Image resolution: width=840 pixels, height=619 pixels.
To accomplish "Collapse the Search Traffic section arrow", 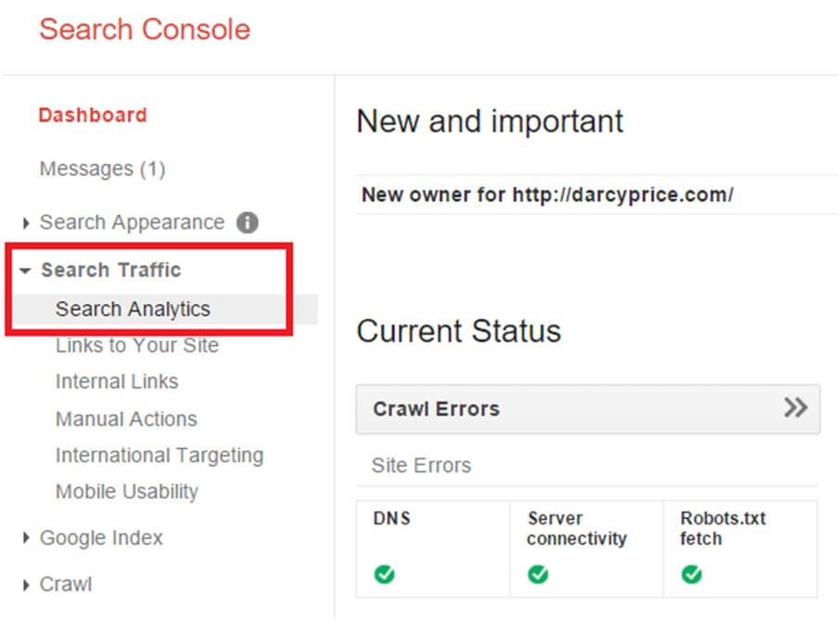I will [x=25, y=271].
